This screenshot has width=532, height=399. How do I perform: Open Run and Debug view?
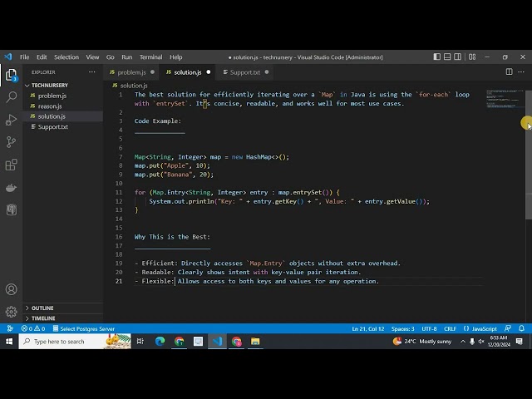[x=11, y=120]
